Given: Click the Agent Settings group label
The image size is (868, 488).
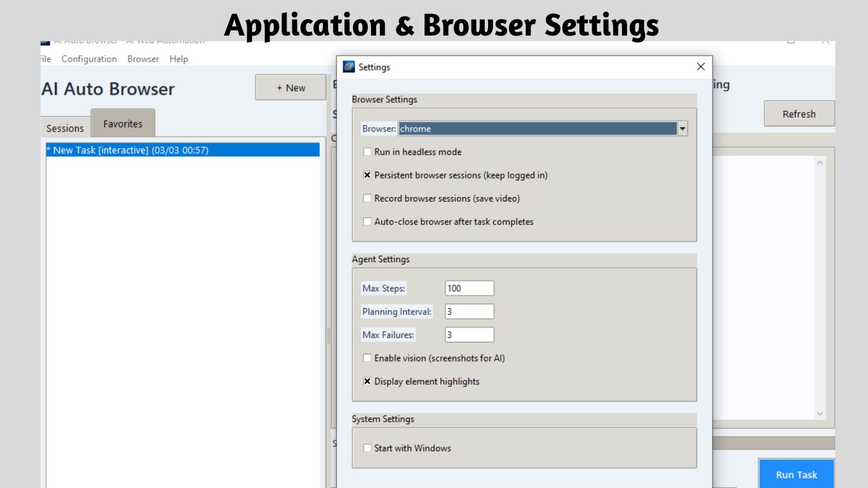Looking at the screenshot, I should click(x=381, y=259).
